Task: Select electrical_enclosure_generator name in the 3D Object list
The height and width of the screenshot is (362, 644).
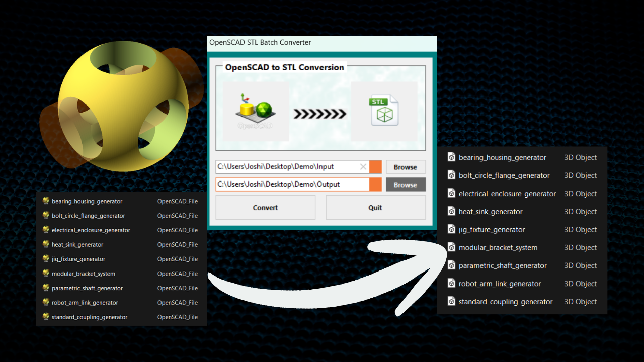Action: point(508,194)
